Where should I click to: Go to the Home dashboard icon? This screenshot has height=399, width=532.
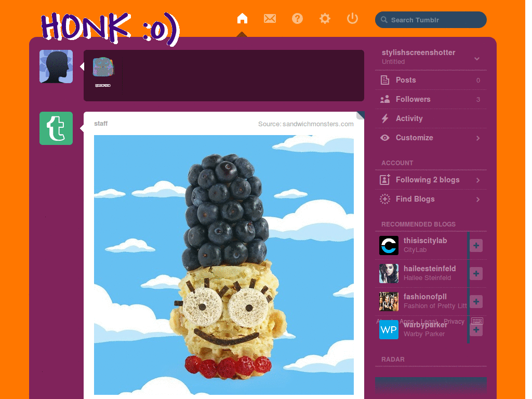[242, 18]
